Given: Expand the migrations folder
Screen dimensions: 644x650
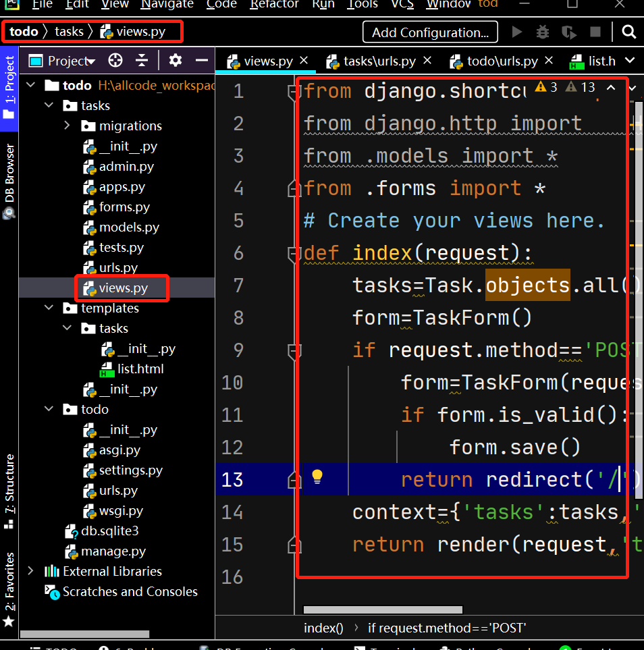Looking at the screenshot, I should [x=68, y=125].
